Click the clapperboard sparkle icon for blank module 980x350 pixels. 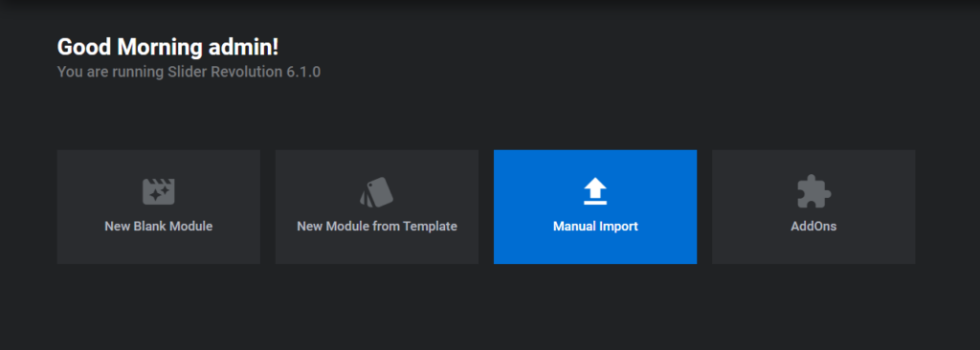point(159,192)
